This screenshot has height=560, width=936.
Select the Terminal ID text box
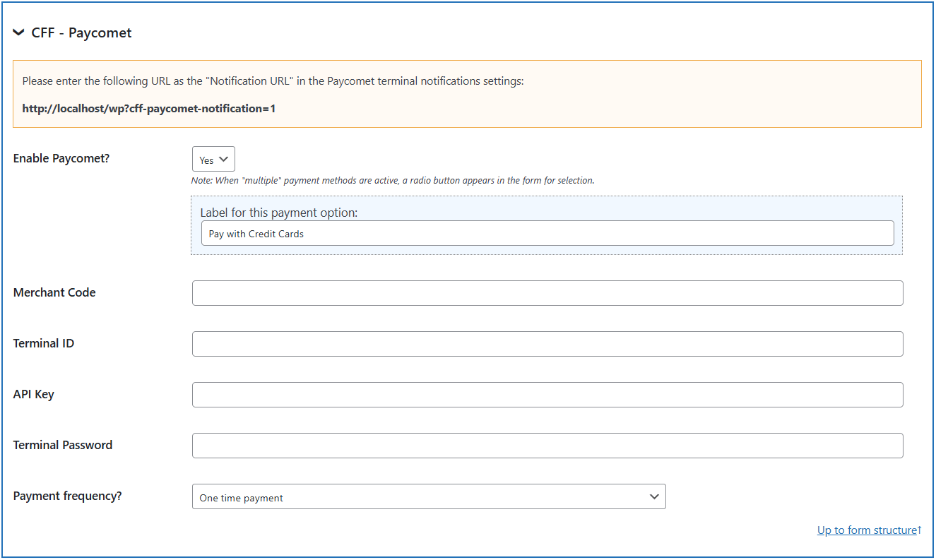click(x=547, y=344)
